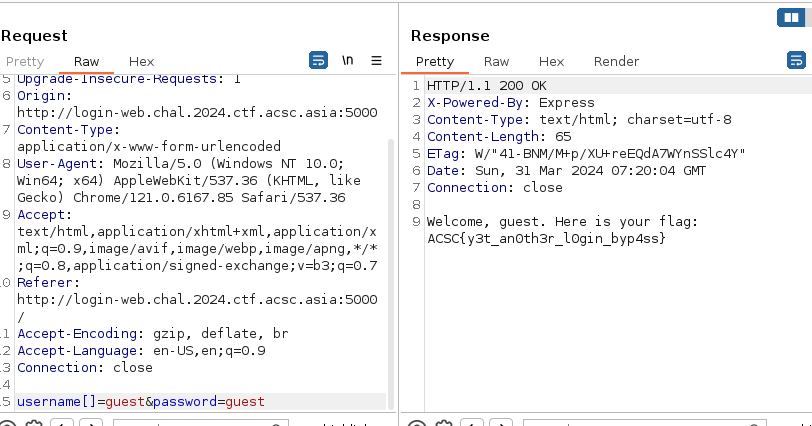The width and height of the screenshot is (812, 426).
Task: Click the Content-Length: 65 header
Action: pos(499,137)
